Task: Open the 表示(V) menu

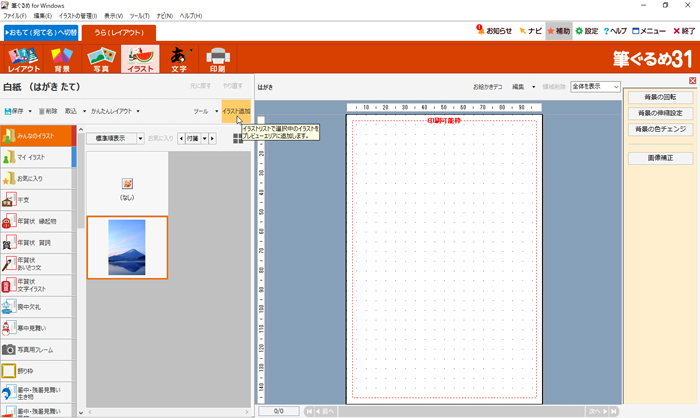Action: (114, 17)
